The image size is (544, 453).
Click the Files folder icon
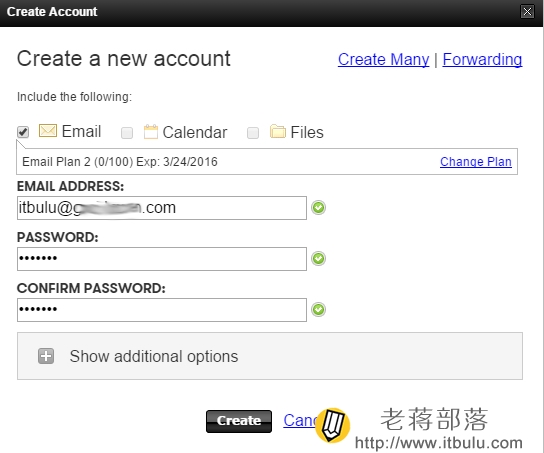click(x=278, y=131)
